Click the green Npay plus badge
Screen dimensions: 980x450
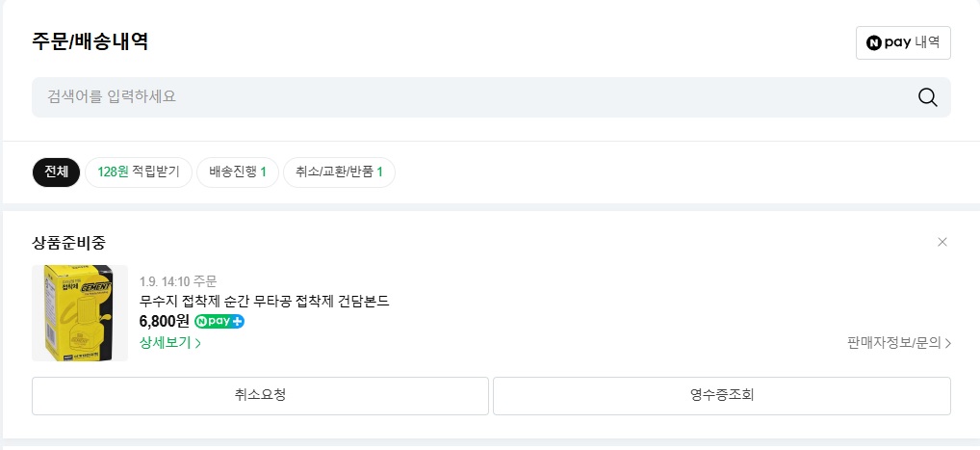(x=219, y=321)
